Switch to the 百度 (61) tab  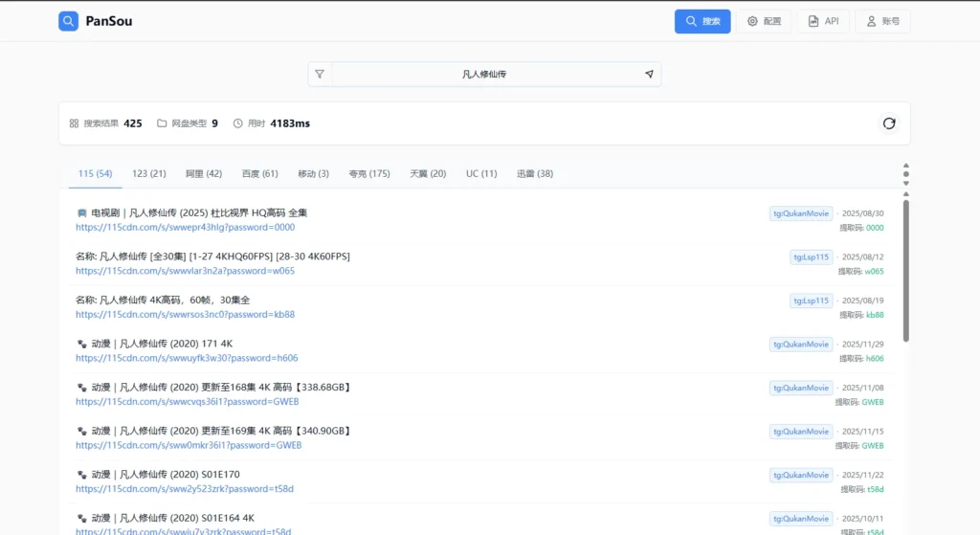259,173
